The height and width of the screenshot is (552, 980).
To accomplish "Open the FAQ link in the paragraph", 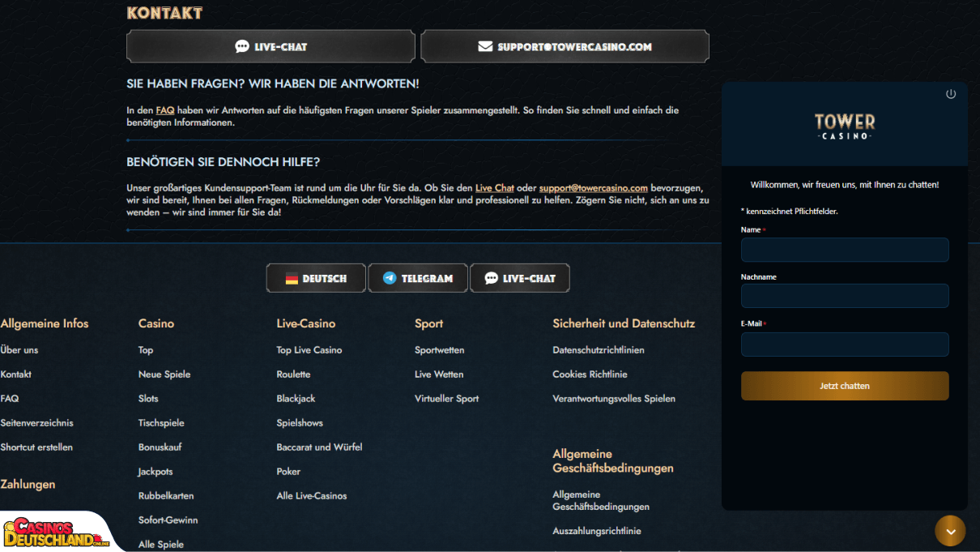I will [165, 109].
